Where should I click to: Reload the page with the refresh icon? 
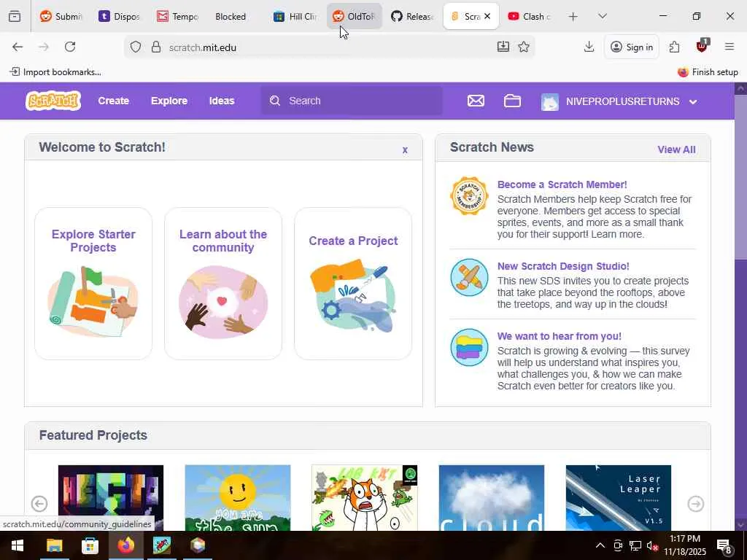pos(70,47)
